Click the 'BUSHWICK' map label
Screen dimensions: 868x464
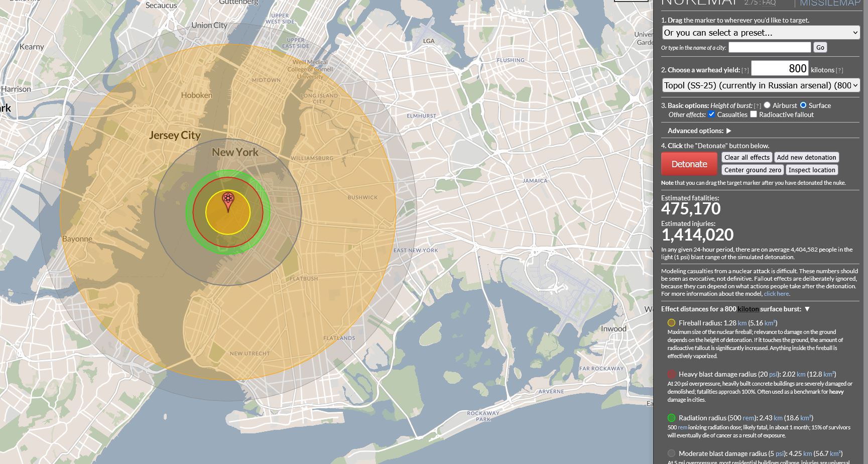point(362,197)
